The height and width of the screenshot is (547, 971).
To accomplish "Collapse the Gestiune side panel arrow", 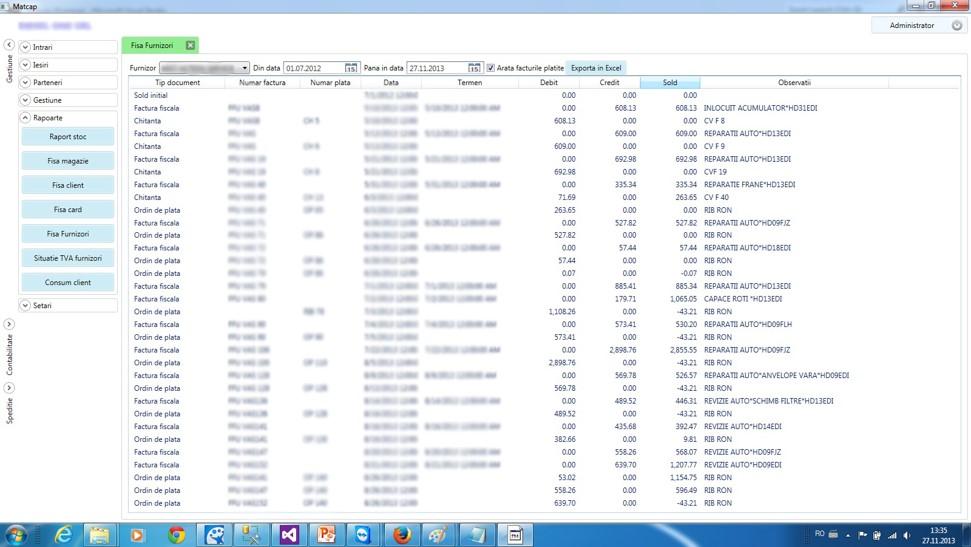I will pos(9,45).
